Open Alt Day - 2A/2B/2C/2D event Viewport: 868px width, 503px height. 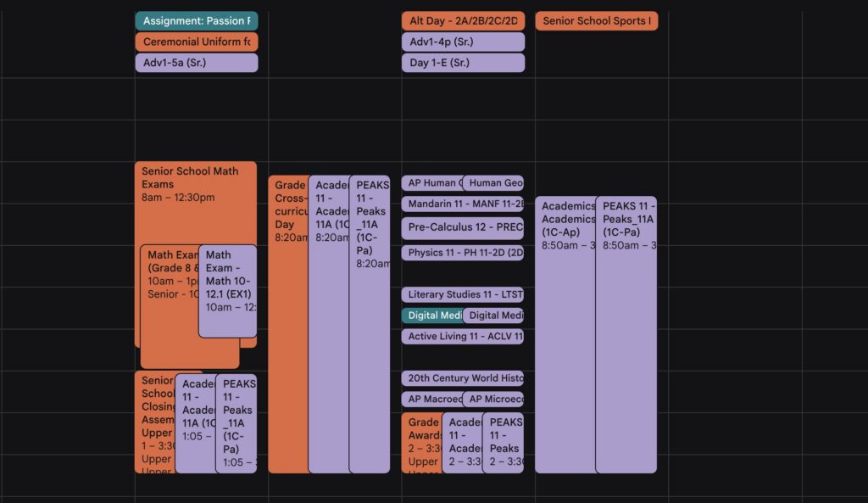(463, 21)
